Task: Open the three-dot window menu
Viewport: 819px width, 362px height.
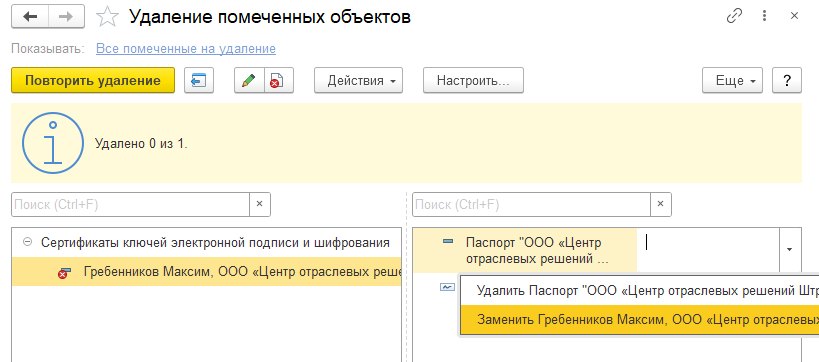Action: [x=765, y=17]
